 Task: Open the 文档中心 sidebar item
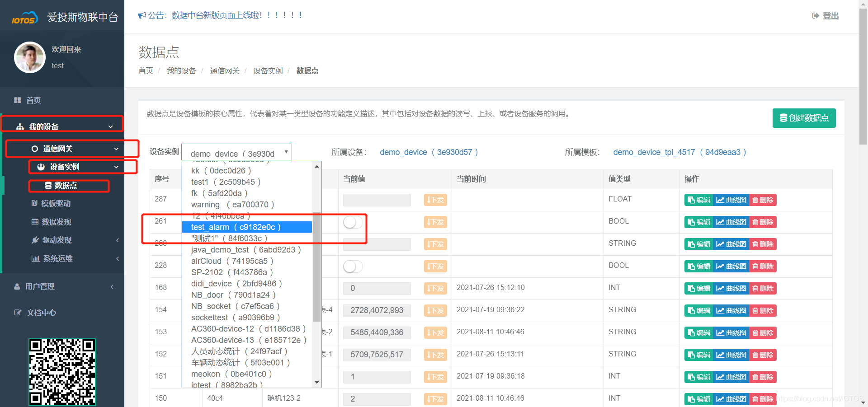coord(41,312)
